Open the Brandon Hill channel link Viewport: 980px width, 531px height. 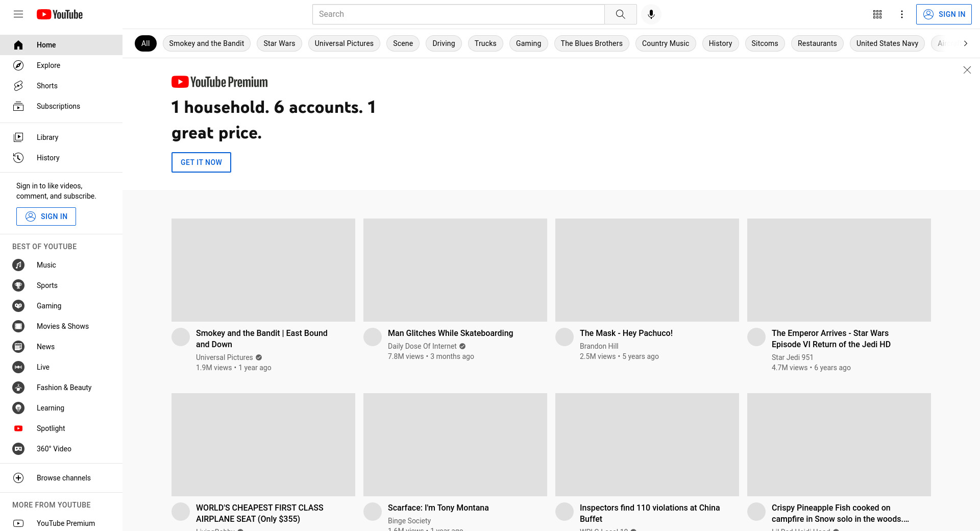click(x=599, y=346)
